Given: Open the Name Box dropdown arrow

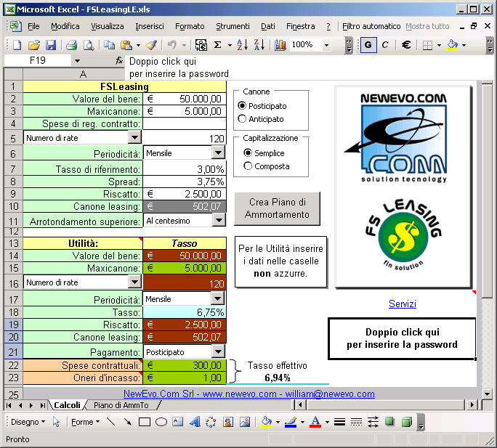Looking at the screenshot, I should click(77, 60).
